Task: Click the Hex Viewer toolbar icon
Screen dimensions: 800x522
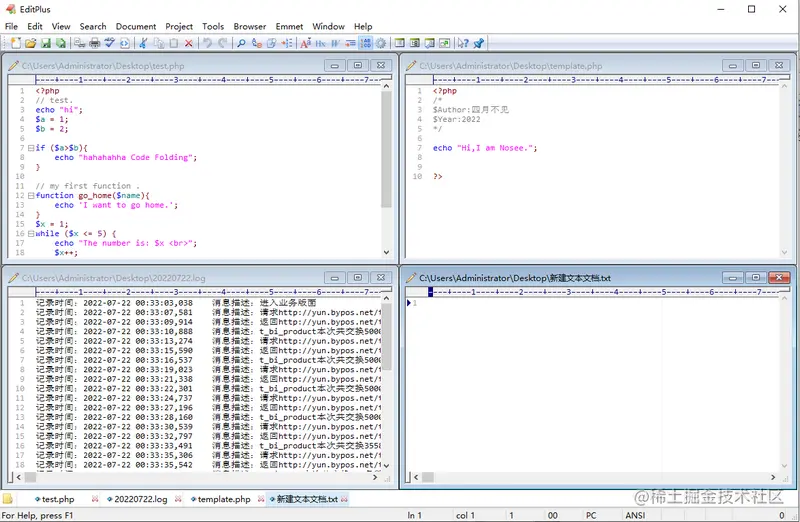Action: [x=320, y=43]
